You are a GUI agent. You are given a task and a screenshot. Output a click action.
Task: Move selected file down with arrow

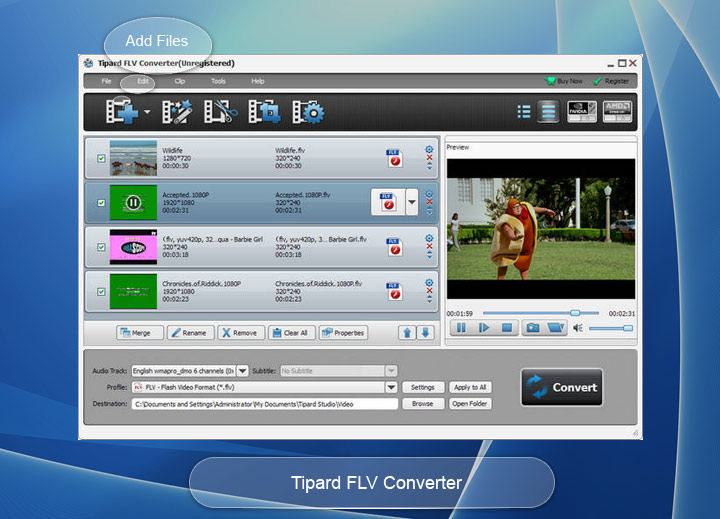click(425, 333)
